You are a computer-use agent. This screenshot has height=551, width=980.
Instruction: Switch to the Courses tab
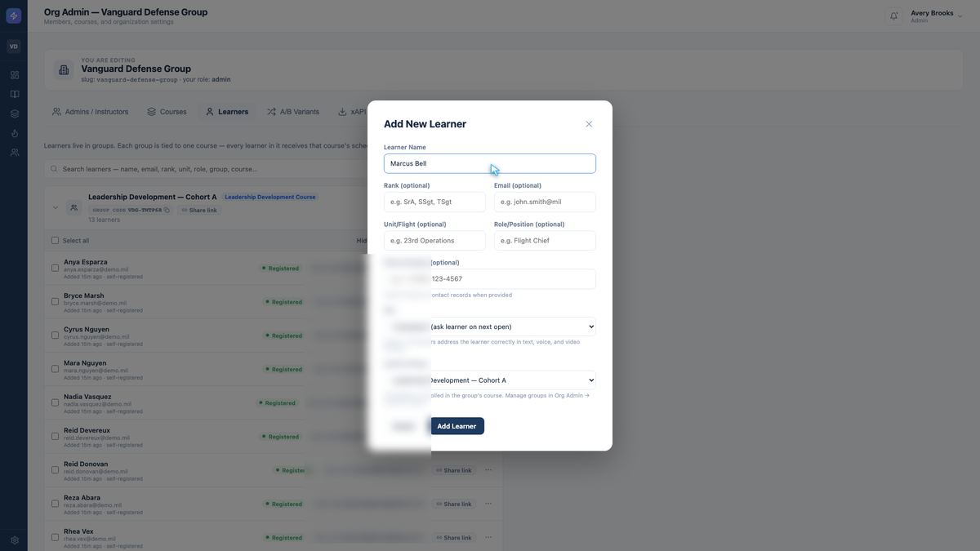coord(167,112)
